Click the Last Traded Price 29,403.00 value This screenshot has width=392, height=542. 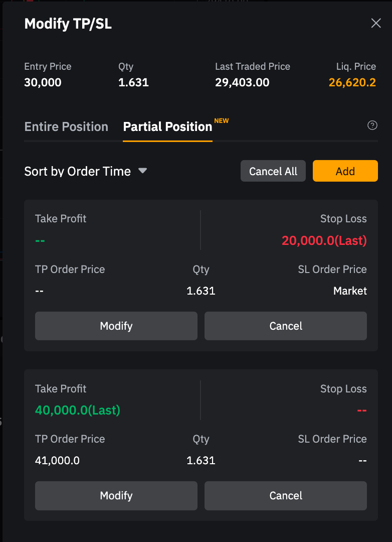[x=242, y=82]
